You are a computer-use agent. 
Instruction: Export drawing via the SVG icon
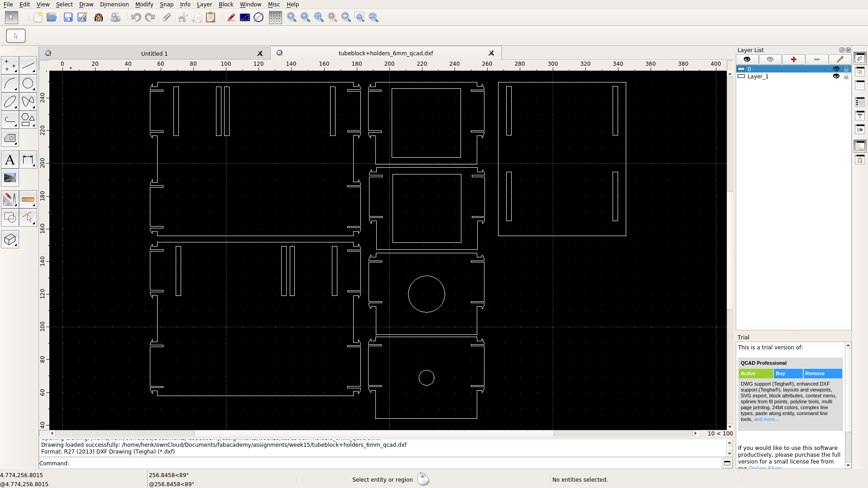pyautogui.click(x=98, y=17)
